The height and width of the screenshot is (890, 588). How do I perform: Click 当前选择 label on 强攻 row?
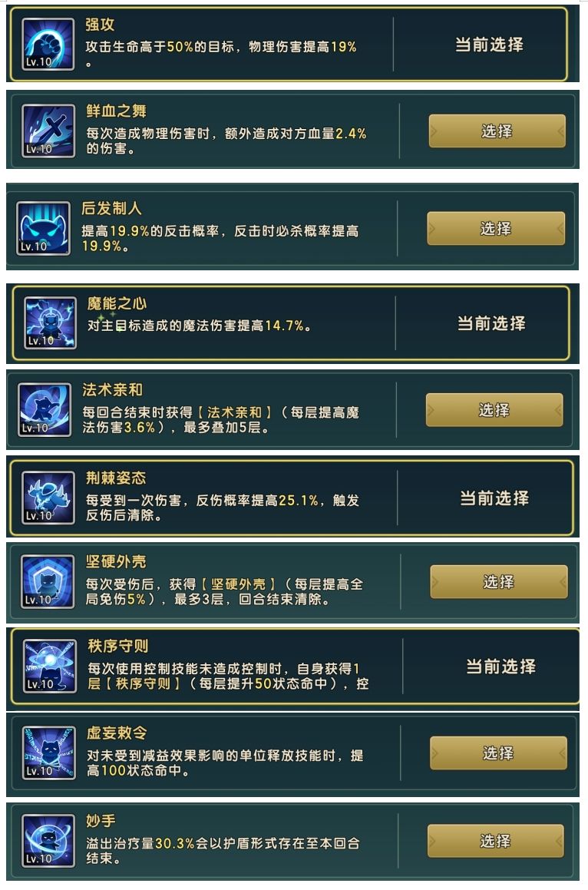point(489,45)
